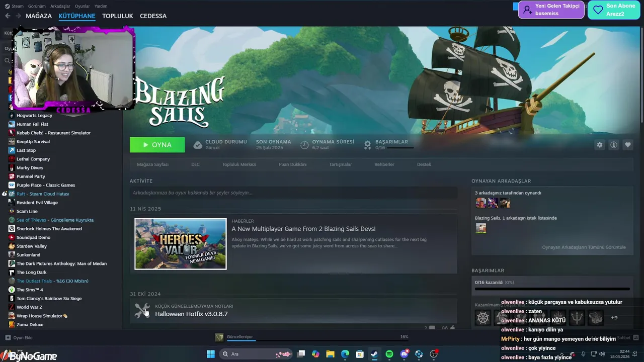
Task: Select the ship wheel achievement icon
Action: pos(483,318)
